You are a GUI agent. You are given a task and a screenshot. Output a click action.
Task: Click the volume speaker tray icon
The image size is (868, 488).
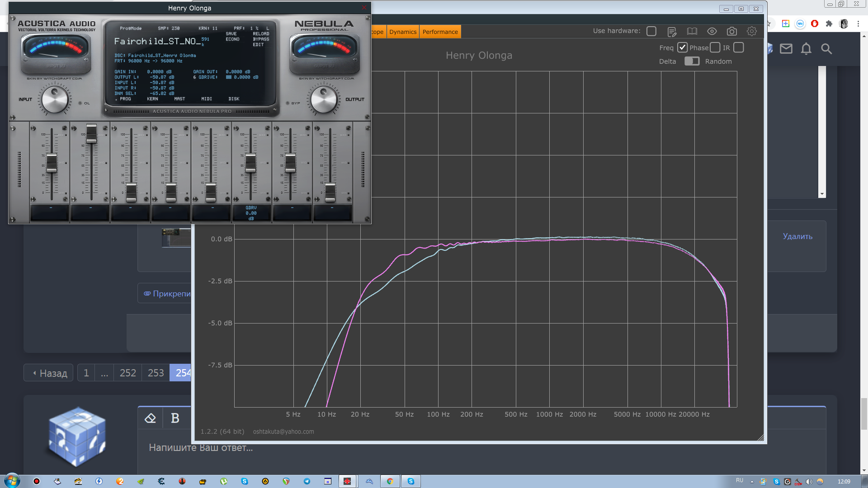(x=809, y=482)
